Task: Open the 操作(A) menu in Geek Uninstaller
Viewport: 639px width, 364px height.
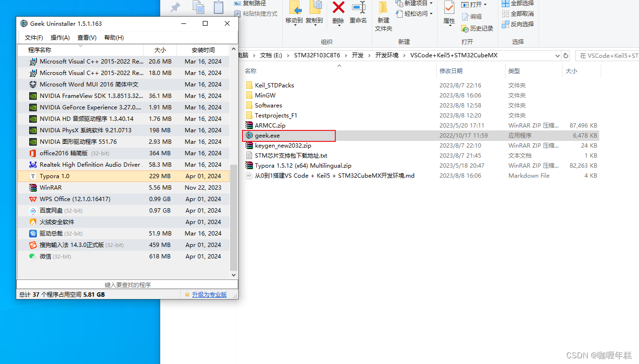Action: pos(60,38)
